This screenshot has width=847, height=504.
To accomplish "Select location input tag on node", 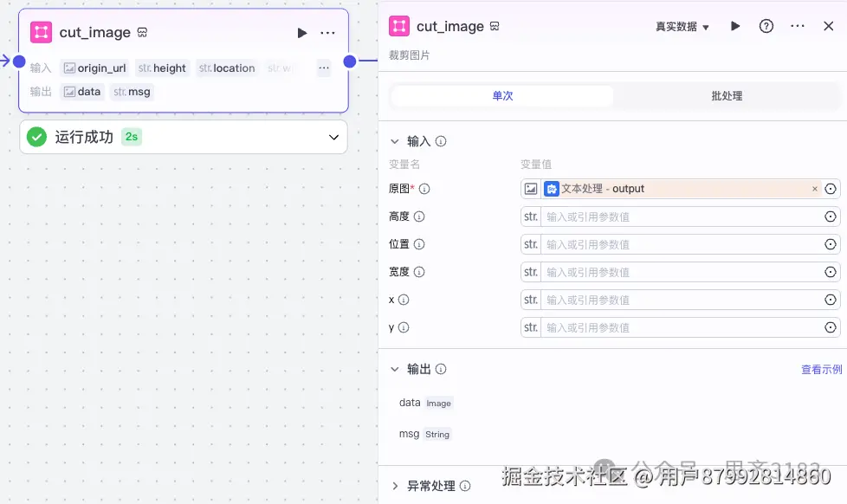I will [227, 68].
